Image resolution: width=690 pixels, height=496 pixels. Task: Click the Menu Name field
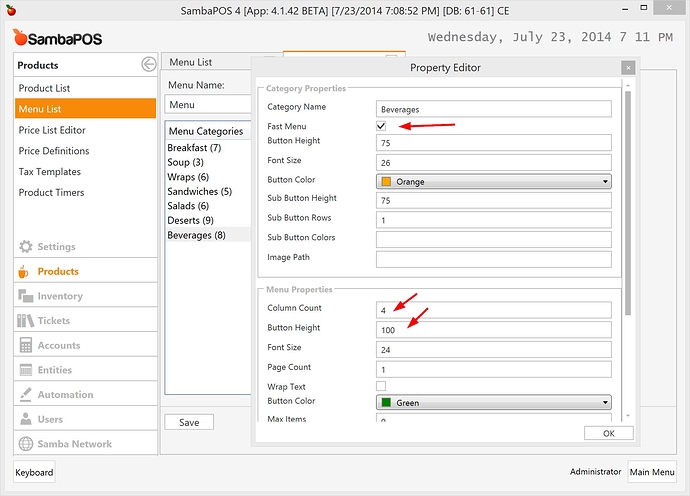[208, 105]
